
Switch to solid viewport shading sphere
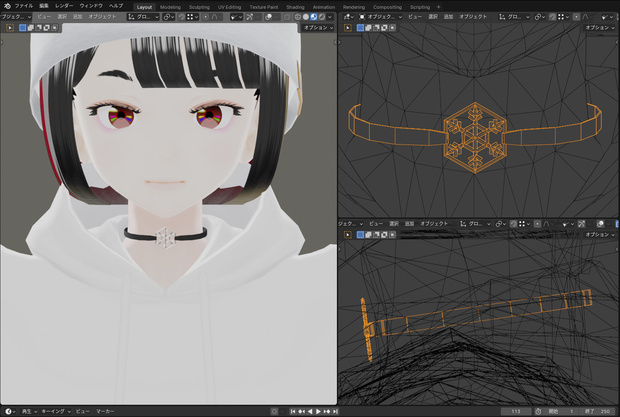pos(306,17)
